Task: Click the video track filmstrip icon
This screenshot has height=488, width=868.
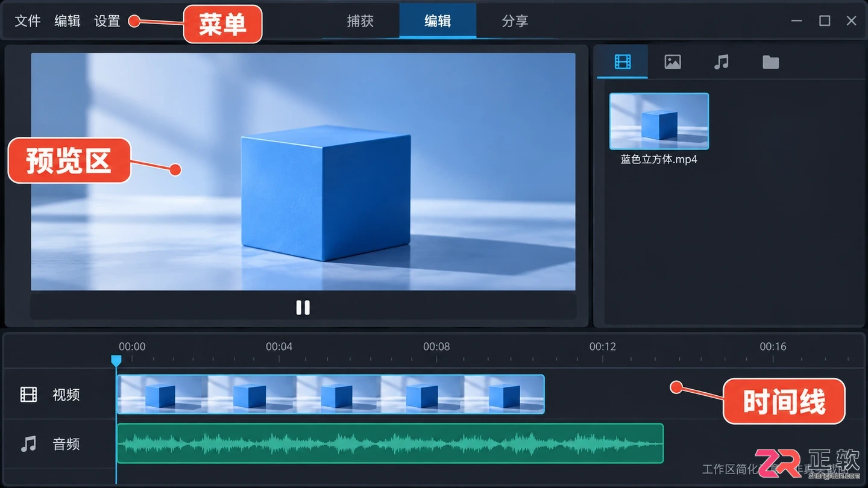Action: point(28,395)
